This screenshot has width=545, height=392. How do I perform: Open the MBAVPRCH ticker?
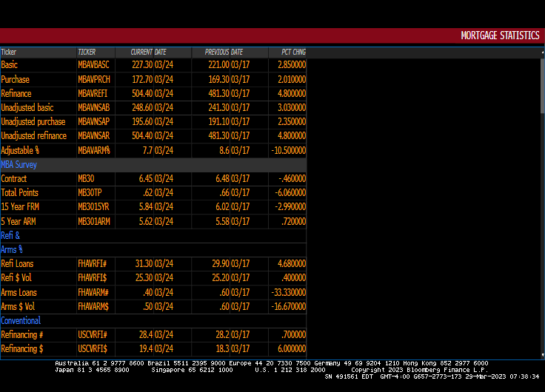(x=94, y=79)
